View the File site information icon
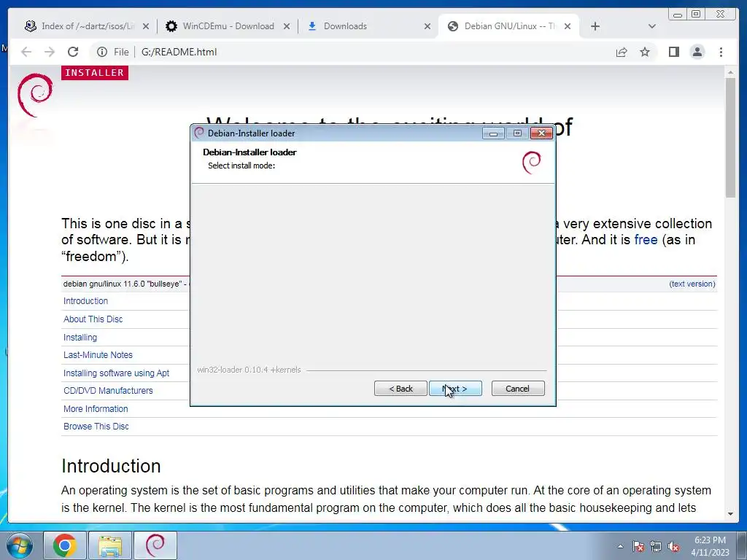Image resolution: width=747 pixels, height=560 pixels. 102,52
